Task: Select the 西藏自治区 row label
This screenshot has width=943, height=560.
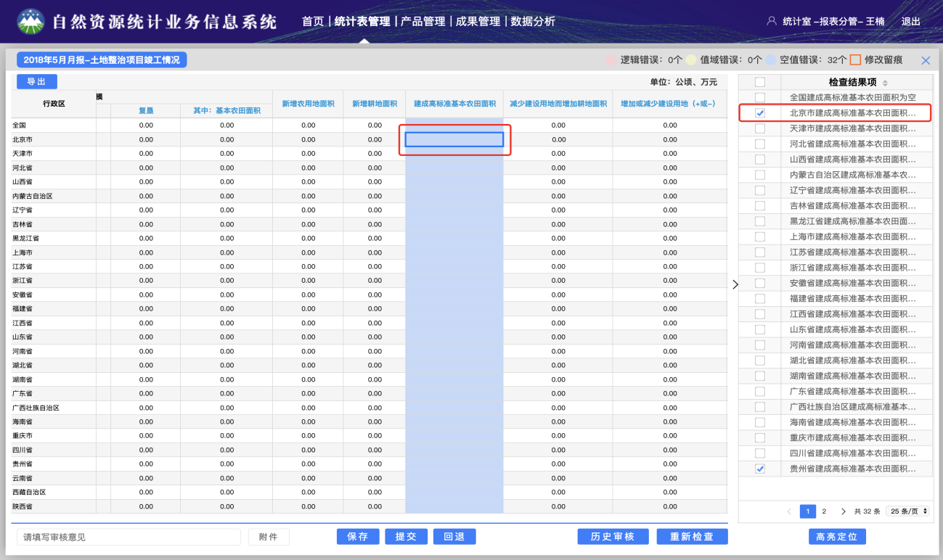Action: [x=29, y=492]
